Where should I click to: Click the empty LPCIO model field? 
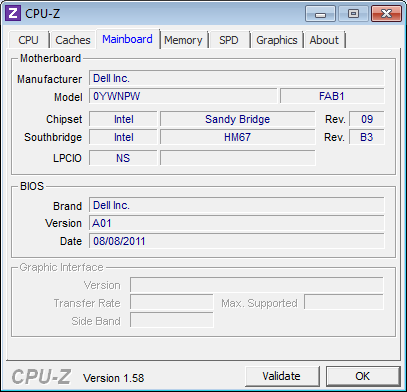(237, 158)
